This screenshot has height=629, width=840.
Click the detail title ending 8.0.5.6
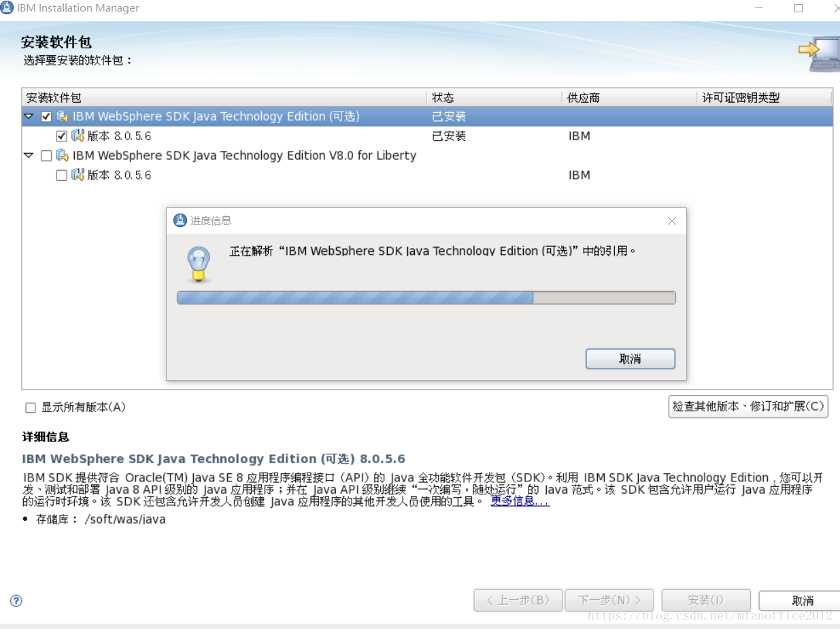pyautogui.click(x=214, y=459)
